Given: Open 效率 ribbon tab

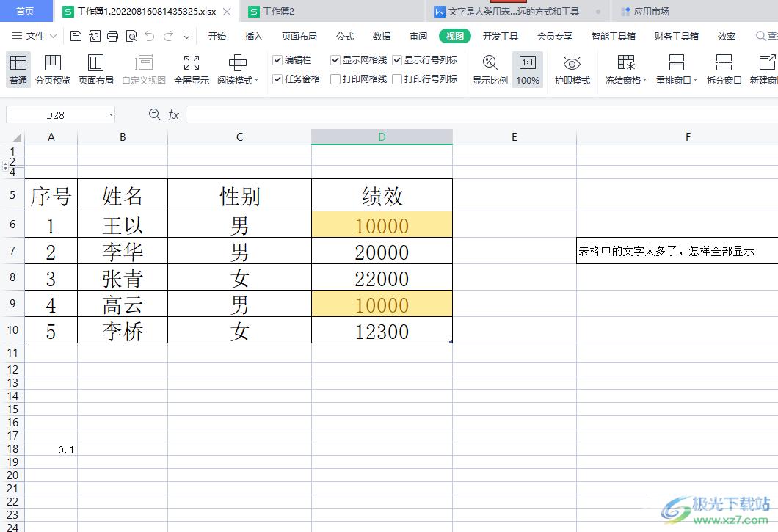Looking at the screenshot, I should [x=727, y=36].
